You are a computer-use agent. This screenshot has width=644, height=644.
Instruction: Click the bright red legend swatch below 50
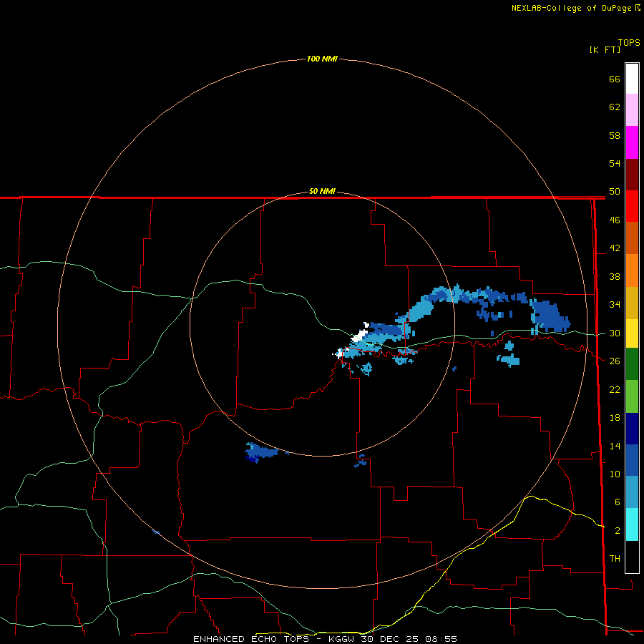632,206
